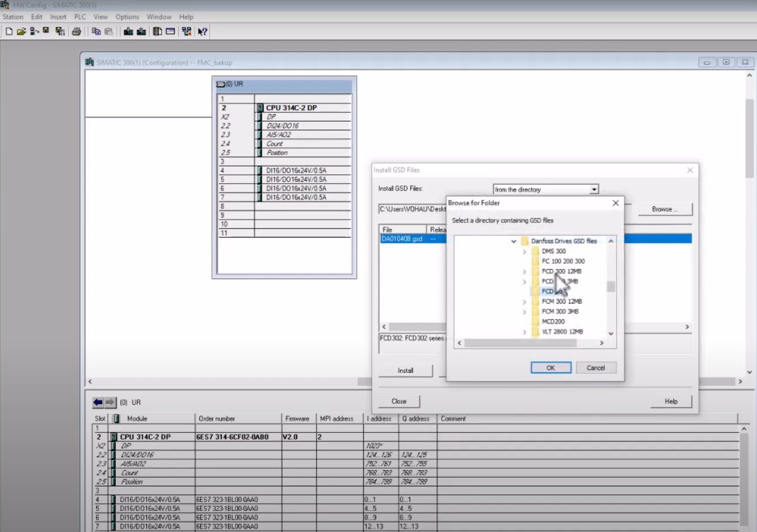Click the Upload from Module icon
This screenshot has width=757, height=532.
[141, 32]
